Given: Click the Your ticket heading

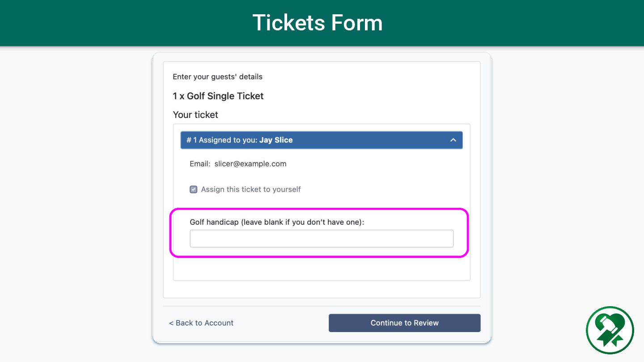Looking at the screenshot, I should [195, 115].
